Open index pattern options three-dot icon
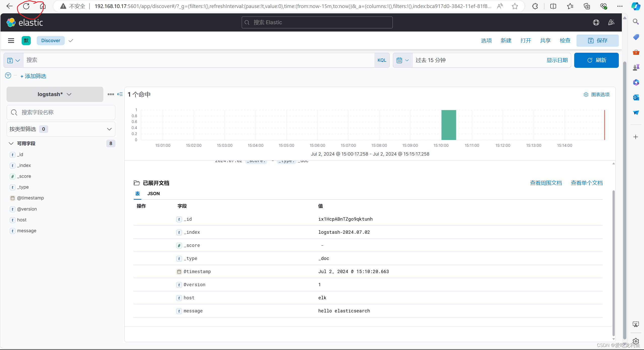The image size is (644, 350). (111, 94)
